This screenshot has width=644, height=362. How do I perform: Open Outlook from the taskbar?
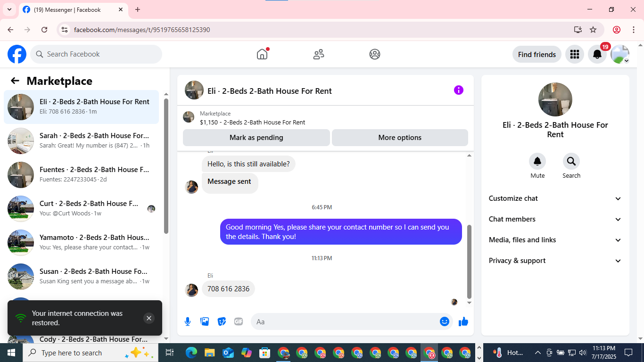pyautogui.click(x=228, y=353)
